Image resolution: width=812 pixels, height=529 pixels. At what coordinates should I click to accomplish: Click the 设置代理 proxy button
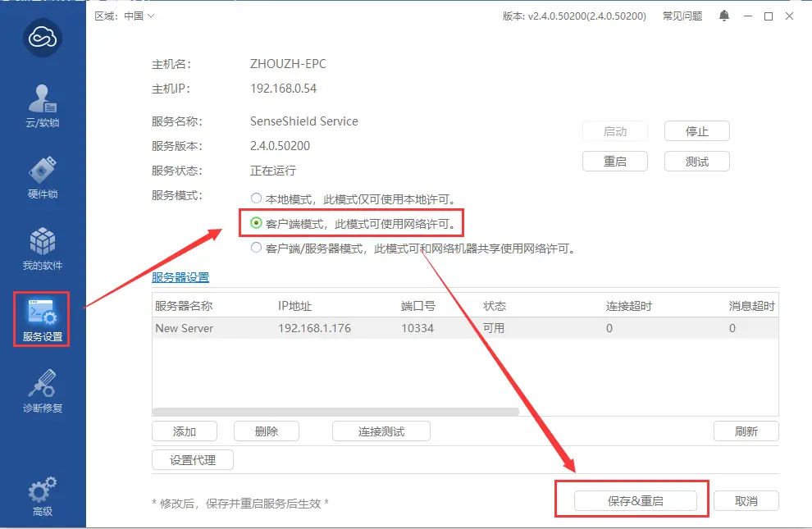pos(193,460)
